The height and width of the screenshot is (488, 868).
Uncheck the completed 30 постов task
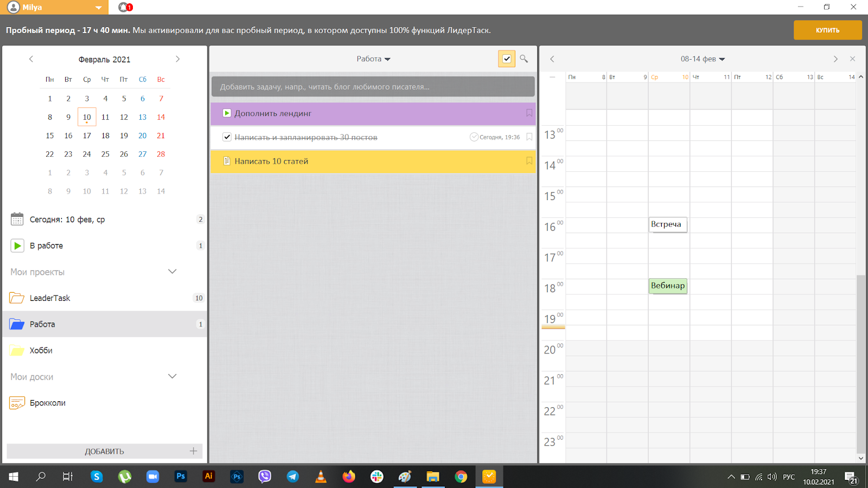coord(227,137)
